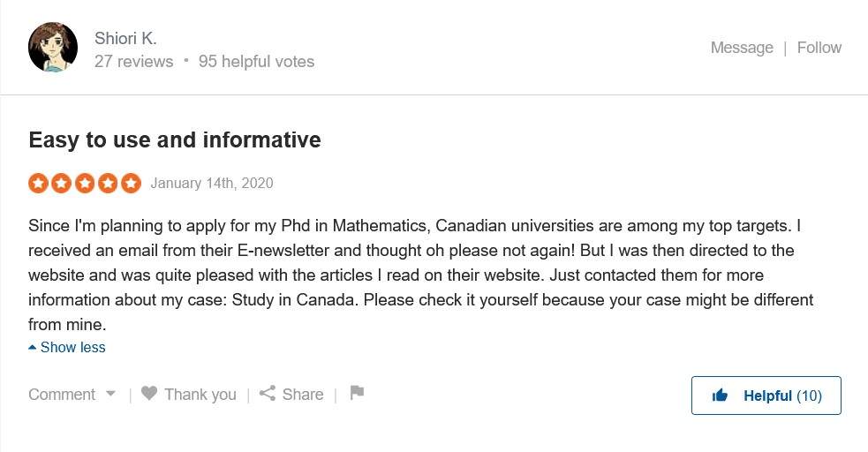Click the fifth orange rating star

(132, 183)
